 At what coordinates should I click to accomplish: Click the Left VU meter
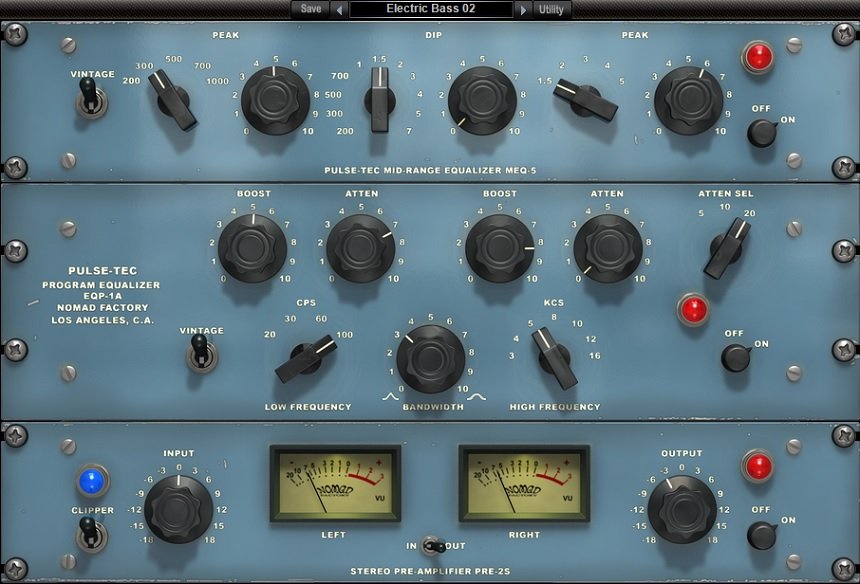click(x=335, y=483)
